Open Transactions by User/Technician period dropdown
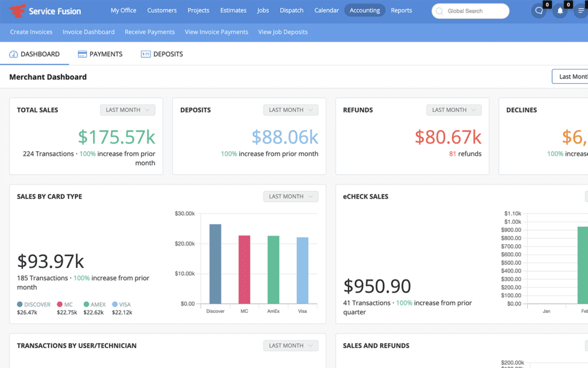Screen dimensions: 588x368 (x=291, y=346)
